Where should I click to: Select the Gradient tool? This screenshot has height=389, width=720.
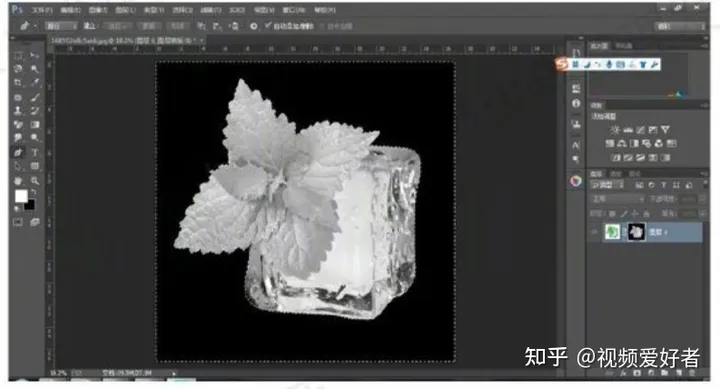34,124
